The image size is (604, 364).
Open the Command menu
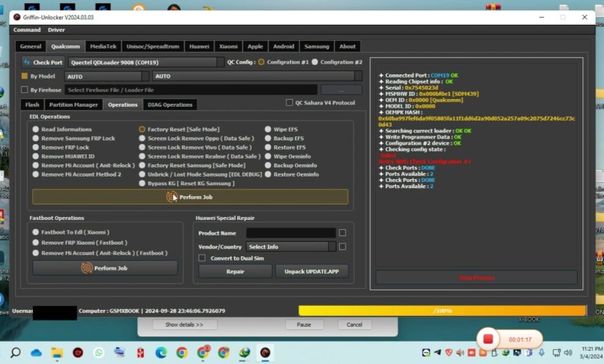click(x=27, y=29)
